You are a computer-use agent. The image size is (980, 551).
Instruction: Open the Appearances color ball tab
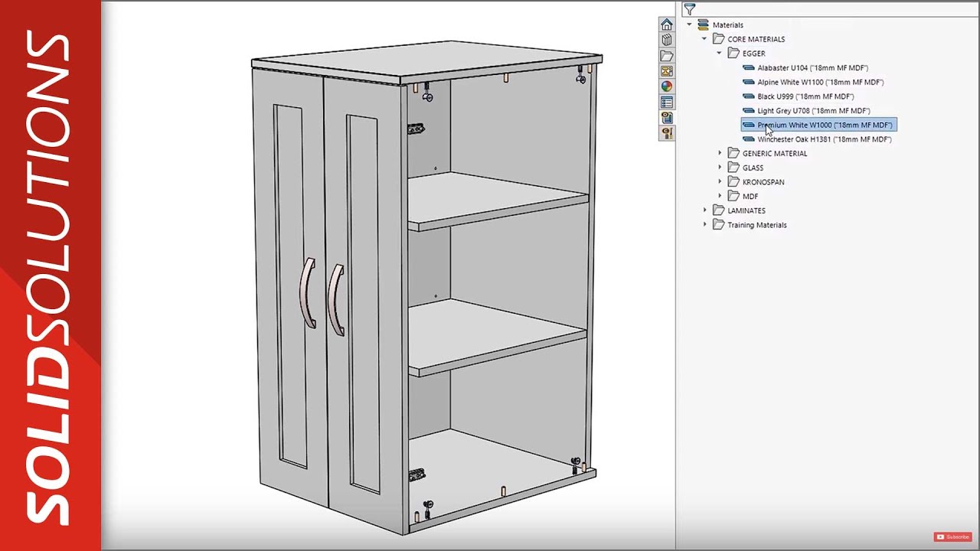tap(667, 86)
